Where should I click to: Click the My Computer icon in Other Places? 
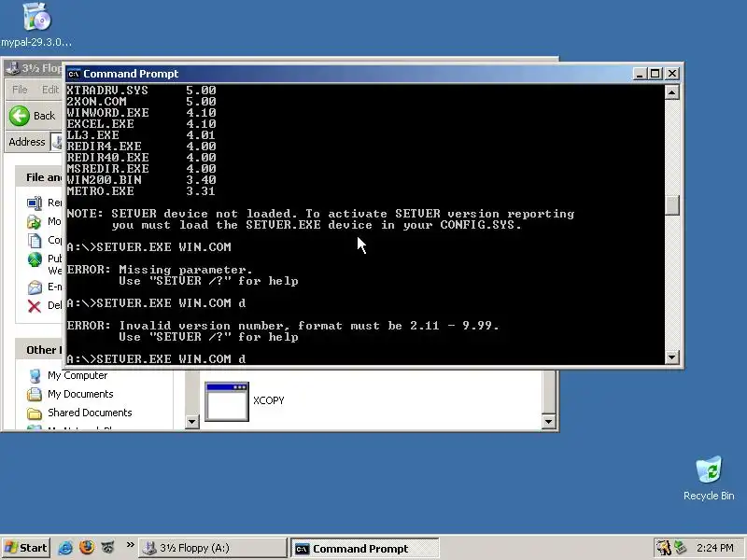(x=35, y=376)
